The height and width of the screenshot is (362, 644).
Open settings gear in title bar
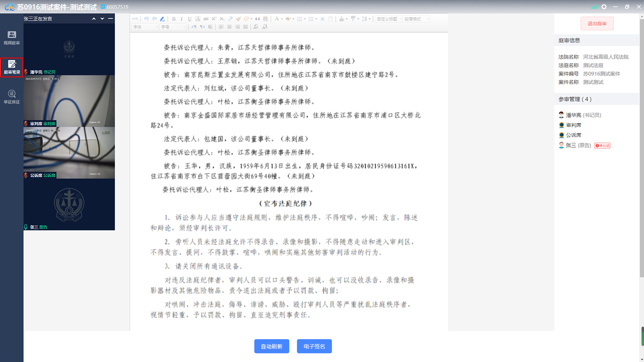coord(604,7)
